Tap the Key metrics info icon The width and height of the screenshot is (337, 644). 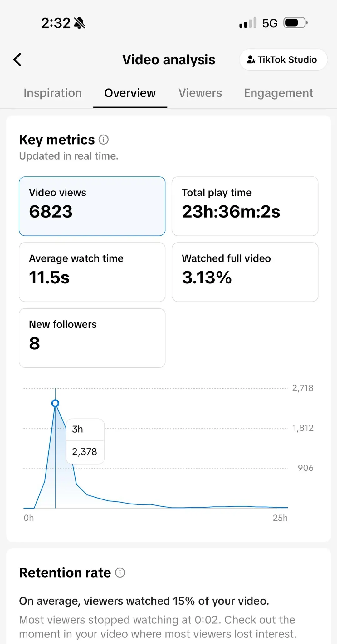[104, 140]
